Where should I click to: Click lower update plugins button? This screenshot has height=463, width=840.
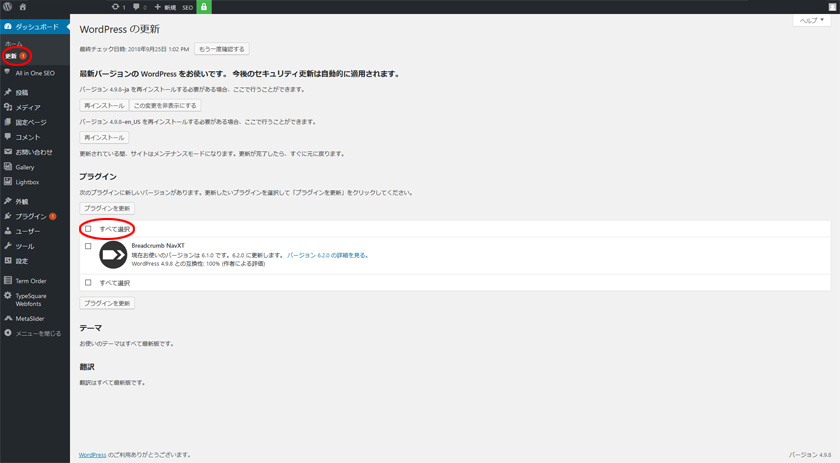(x=107, y=303)
